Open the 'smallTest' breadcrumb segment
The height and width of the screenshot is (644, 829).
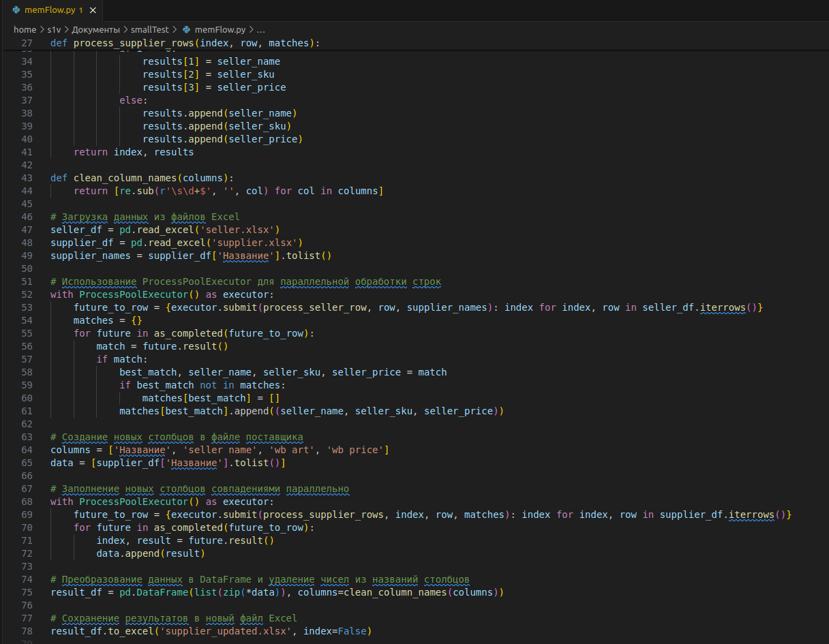pyautogui.click(x=149, y=30)
